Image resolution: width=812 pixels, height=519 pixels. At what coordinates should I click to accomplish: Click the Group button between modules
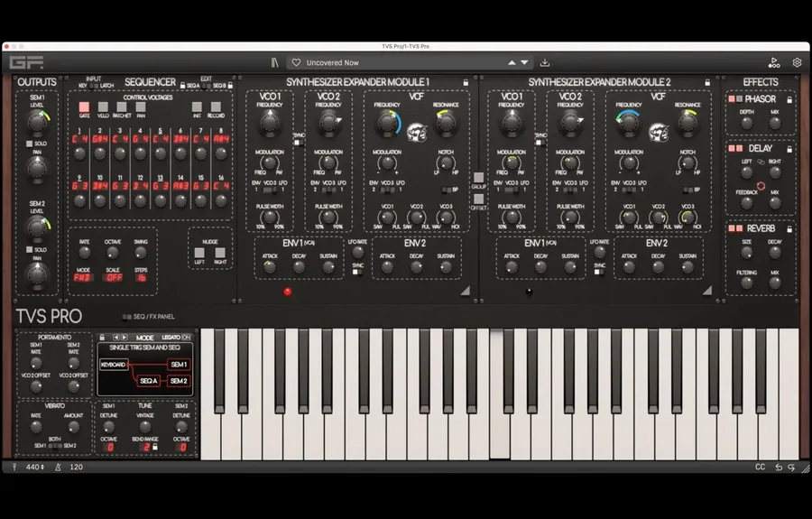(x=478, y=178)
